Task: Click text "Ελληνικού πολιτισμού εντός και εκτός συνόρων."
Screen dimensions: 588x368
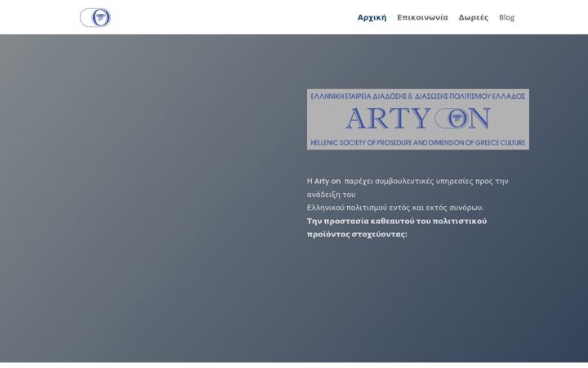Action: [395, 208]
